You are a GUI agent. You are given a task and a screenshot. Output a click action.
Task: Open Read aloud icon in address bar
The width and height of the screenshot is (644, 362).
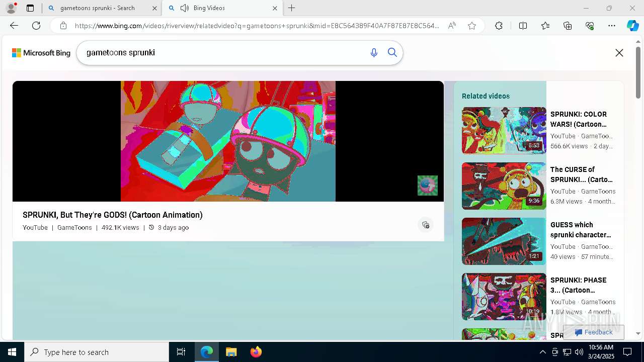tap(452, 26)
